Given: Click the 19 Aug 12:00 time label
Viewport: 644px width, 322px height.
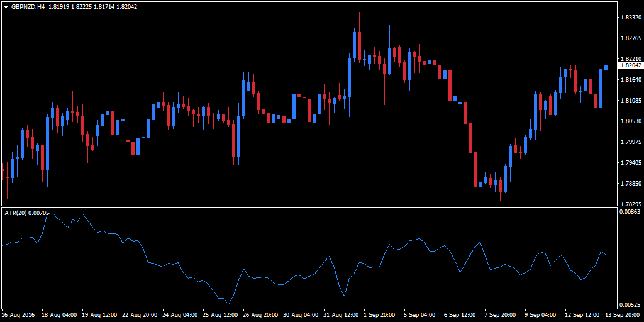Looking at the screenshot, I should point(99,315).
